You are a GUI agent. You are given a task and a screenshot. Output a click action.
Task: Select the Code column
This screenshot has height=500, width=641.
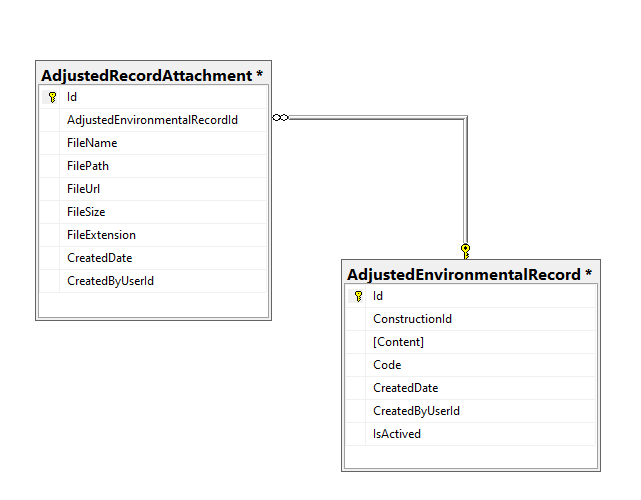(387, 365)
